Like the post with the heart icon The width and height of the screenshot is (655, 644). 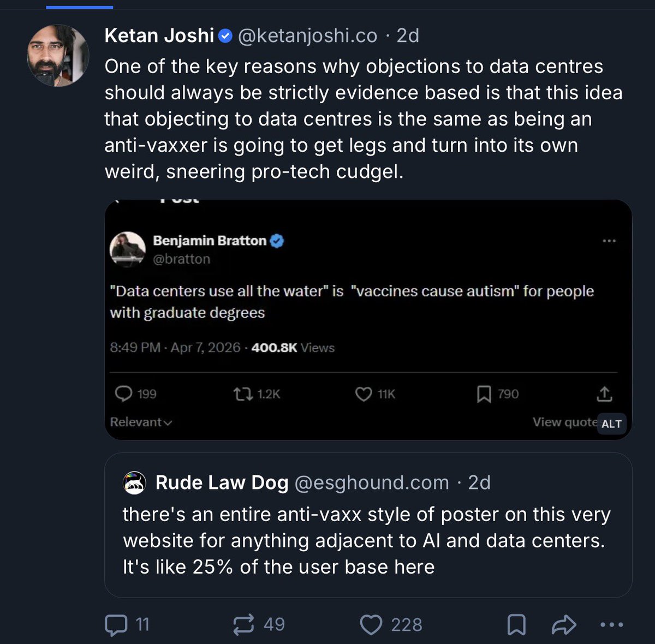pos(371,625)
